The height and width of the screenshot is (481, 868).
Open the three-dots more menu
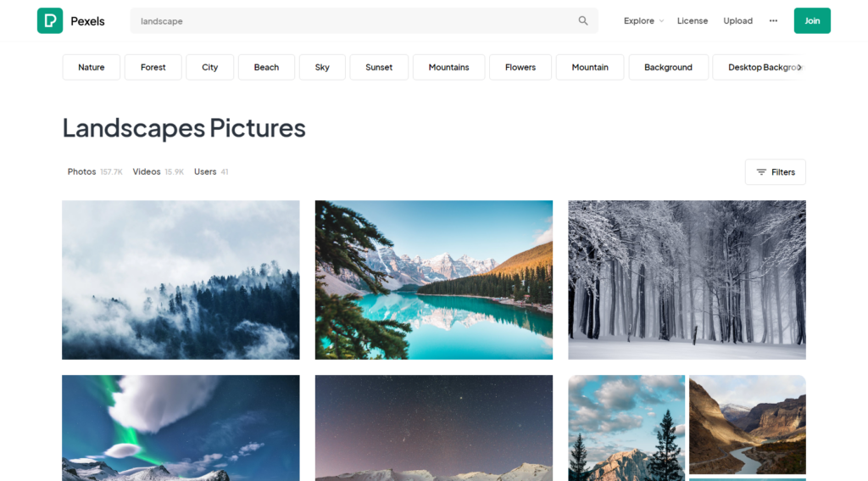click(x=773, y=20)
